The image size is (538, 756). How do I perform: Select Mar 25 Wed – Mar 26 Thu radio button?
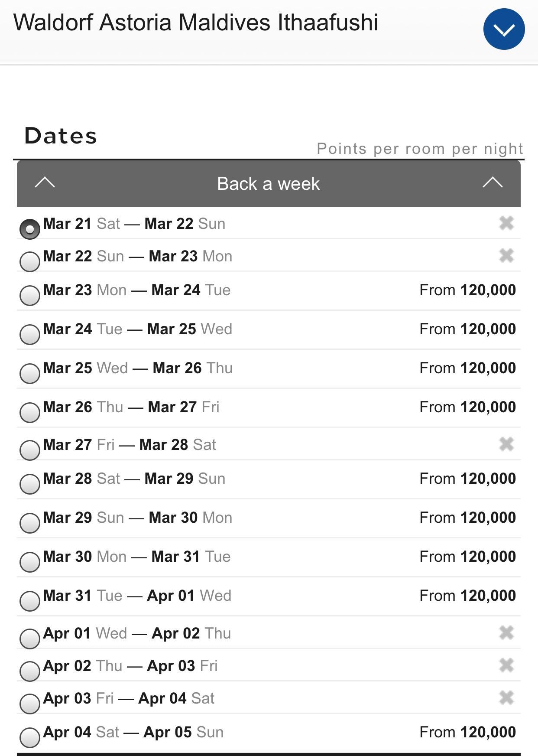tap(30, 374)
